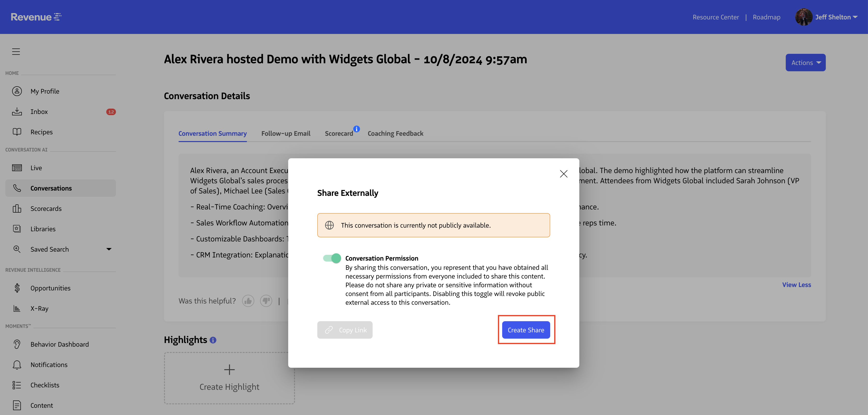The width and height of the screenshot is (868, 415).
Task: Open Behavior Dashboard from sidebar
Action: (60, 344)
